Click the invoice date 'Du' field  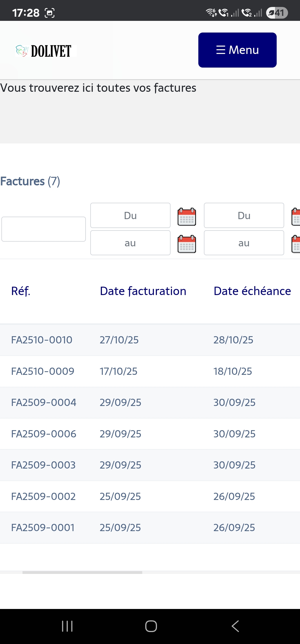click(130, 216)
